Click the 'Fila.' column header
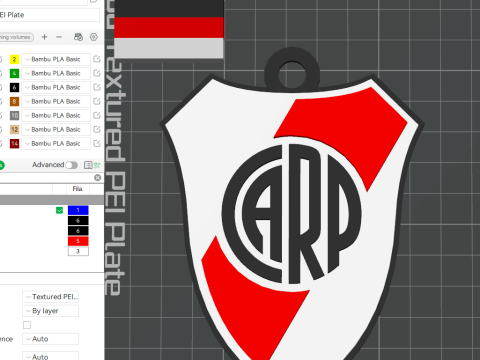Screen dimensions: 480x360 coord(78,189)
